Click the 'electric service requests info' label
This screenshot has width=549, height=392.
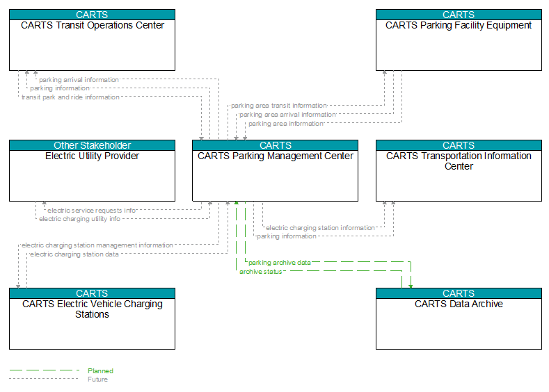pos(92,211)
